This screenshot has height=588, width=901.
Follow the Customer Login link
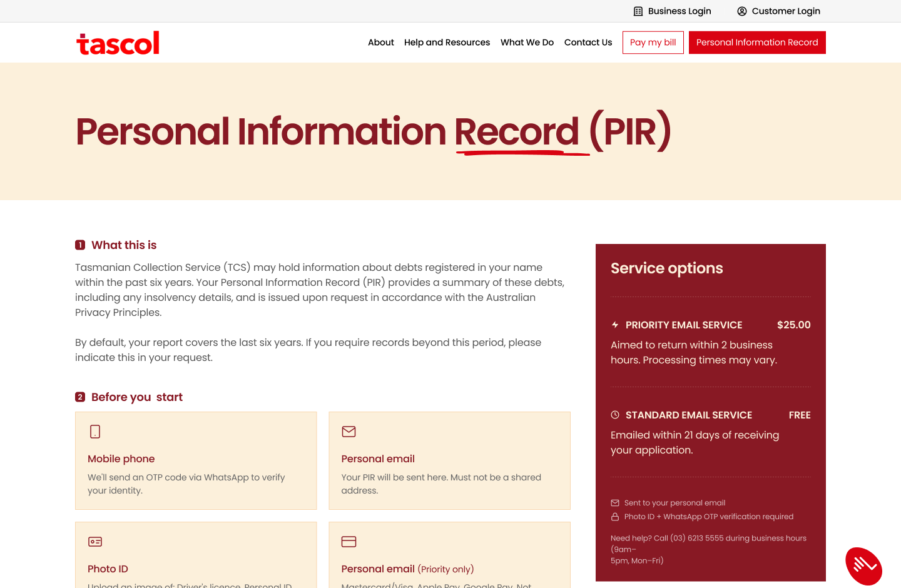pos(785,11)
